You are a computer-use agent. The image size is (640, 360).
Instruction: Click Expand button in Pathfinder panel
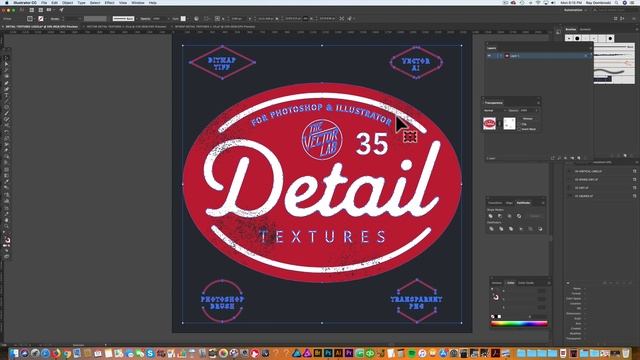pyautogui.click(x=535, y=216)
